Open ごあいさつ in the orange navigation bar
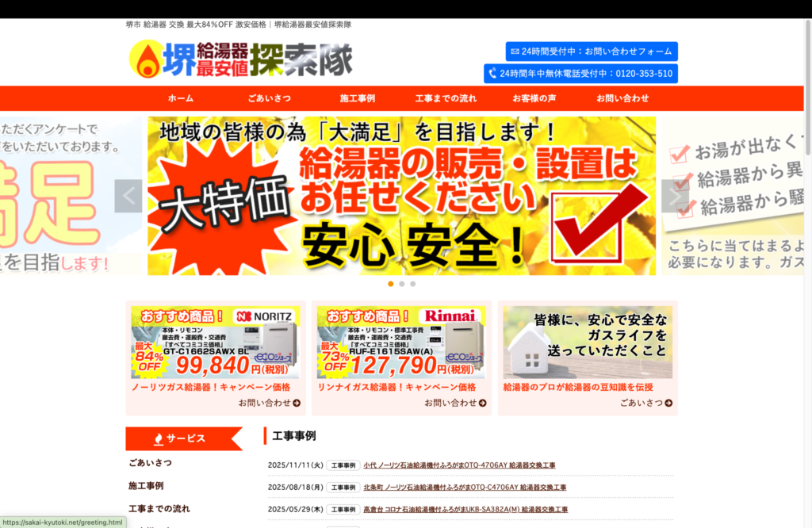Viewport: 812px width, 528px height. click(x=270, y=98)
